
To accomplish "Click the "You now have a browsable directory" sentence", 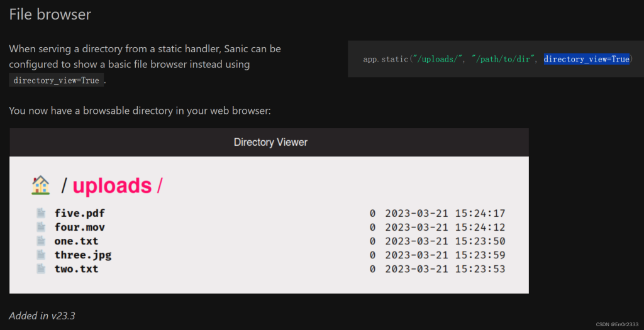I will pos(140,111).
